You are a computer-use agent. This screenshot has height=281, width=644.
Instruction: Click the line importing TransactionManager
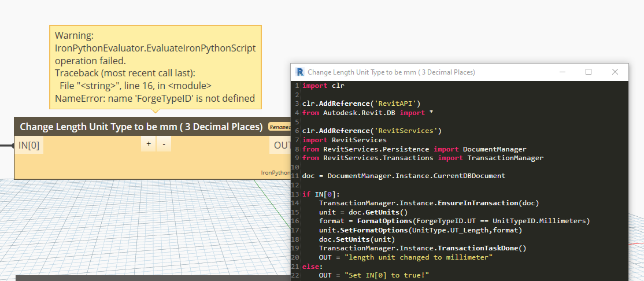pyautogui.click(x=423, y=158)
